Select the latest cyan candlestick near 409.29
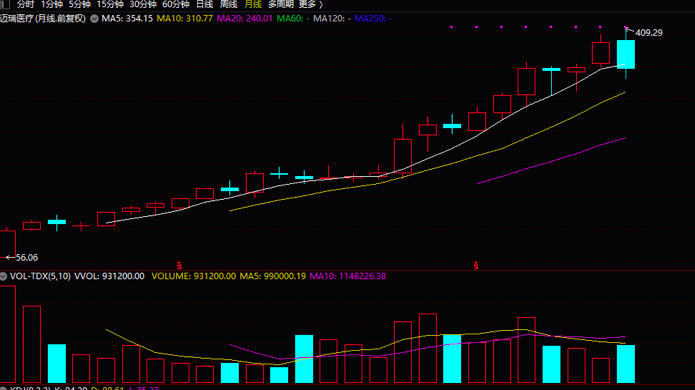 coord(626,54)
